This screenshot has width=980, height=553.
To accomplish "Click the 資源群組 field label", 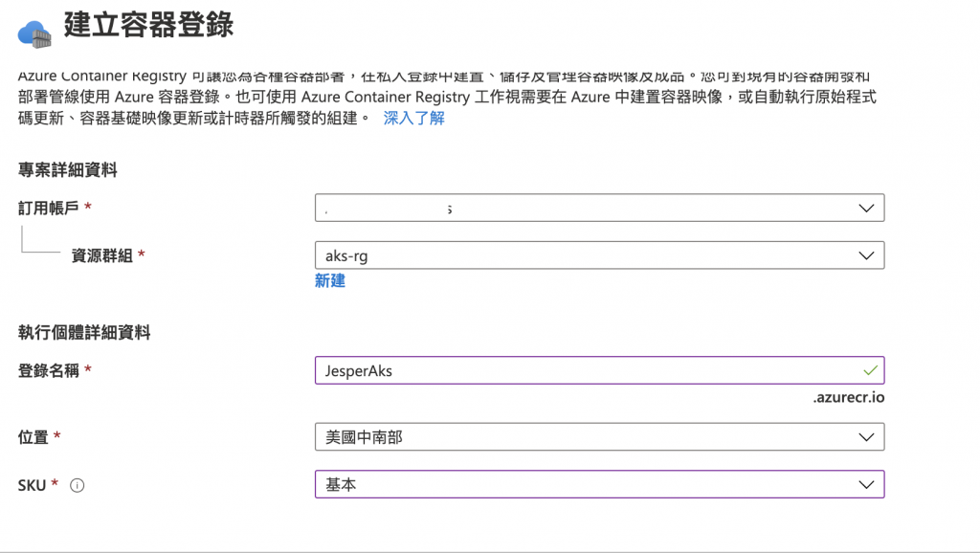I will [101, 255].
